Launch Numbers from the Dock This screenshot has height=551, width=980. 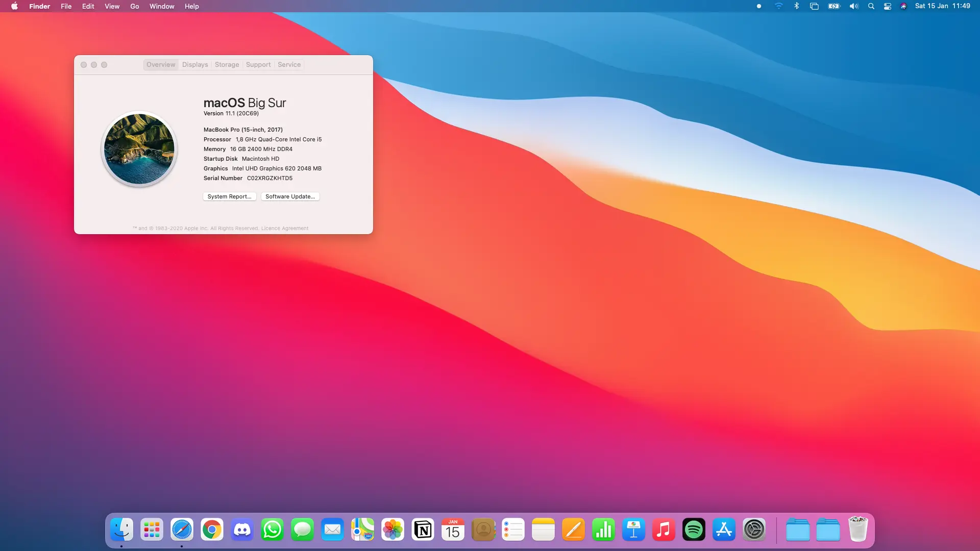click(x=603, y=530)
